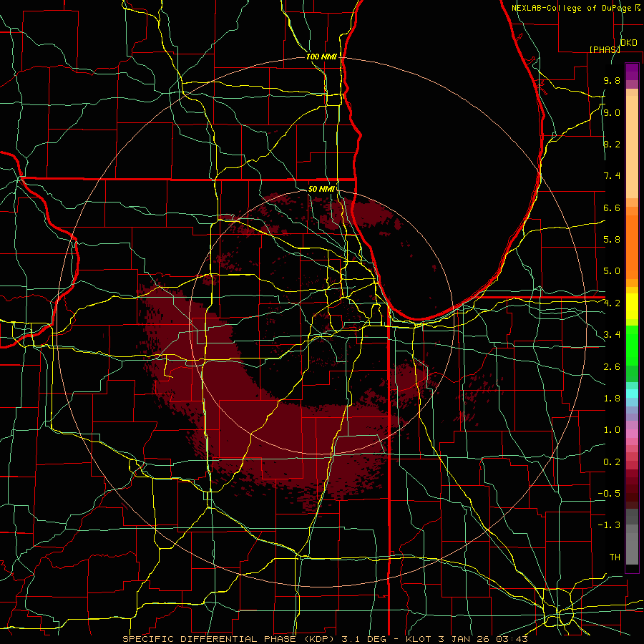Screen dimensions: 644x644
Task: Click the DKD product code label
Action: tap(629, 43)
